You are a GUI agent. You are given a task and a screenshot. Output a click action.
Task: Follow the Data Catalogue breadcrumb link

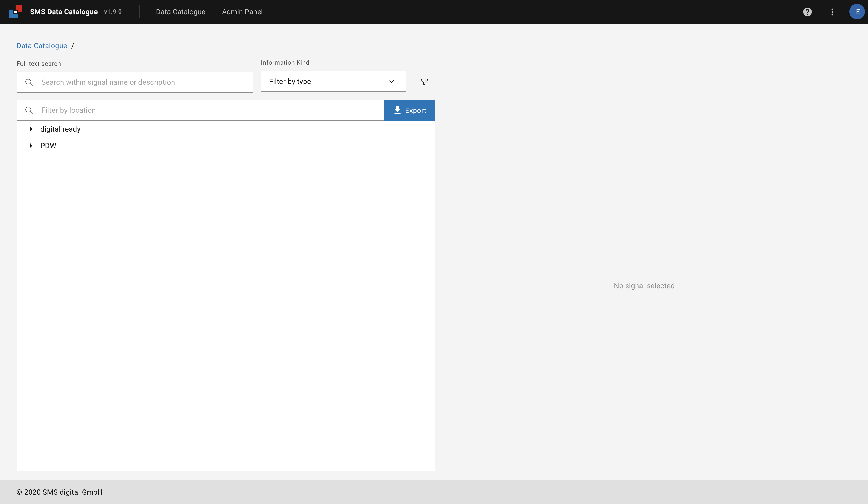point(42,46)
